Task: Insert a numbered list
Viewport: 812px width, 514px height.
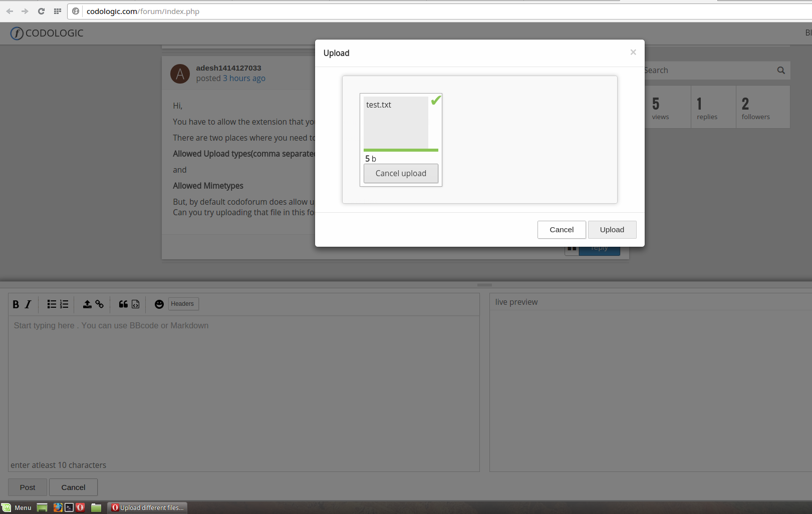Action: click(x=64, y=304)
